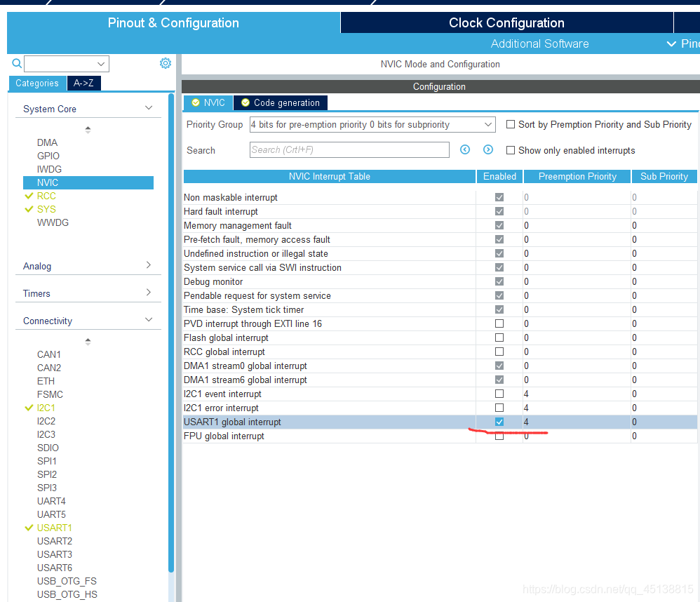Click the search magnifier icon in sidebar
Image resolution: width=700 pixels, height=602 pixels.
coord(17,63)
